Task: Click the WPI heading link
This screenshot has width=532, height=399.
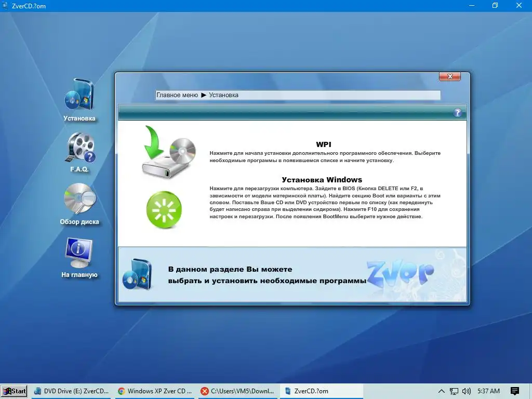Action: tap(323, 144)
